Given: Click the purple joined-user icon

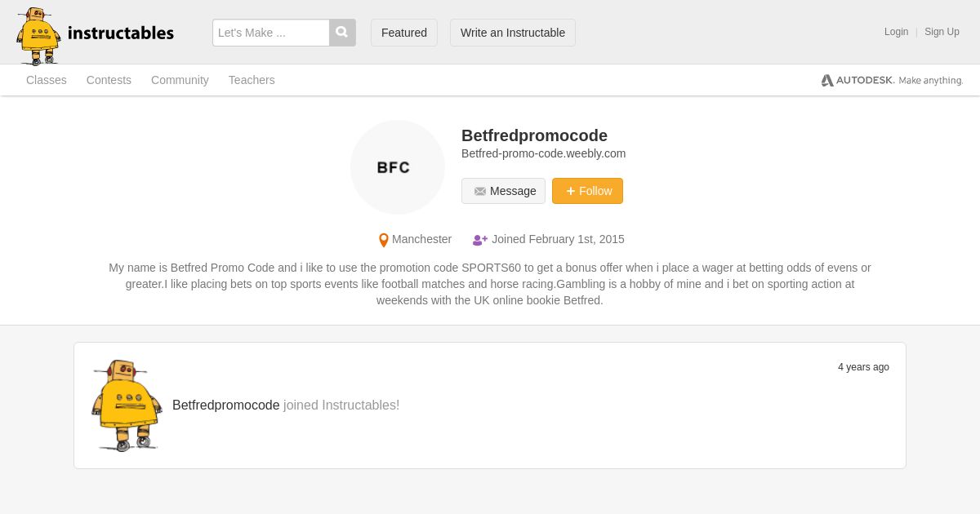Looking at the screenshot, I should point(479,240).
